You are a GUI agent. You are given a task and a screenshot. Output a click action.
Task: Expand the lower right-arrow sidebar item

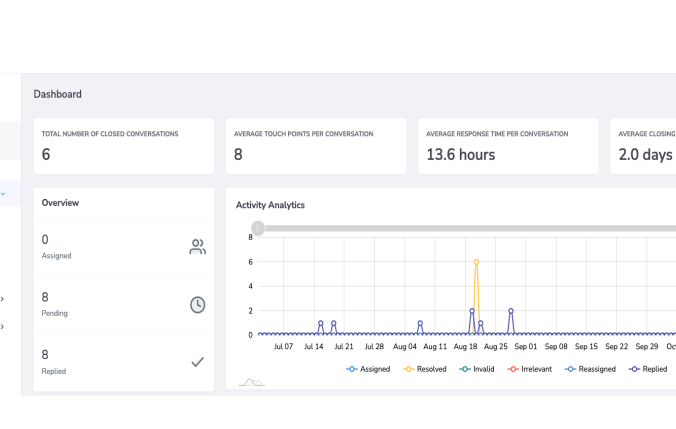pyautogui.click(x=3, y=326)
